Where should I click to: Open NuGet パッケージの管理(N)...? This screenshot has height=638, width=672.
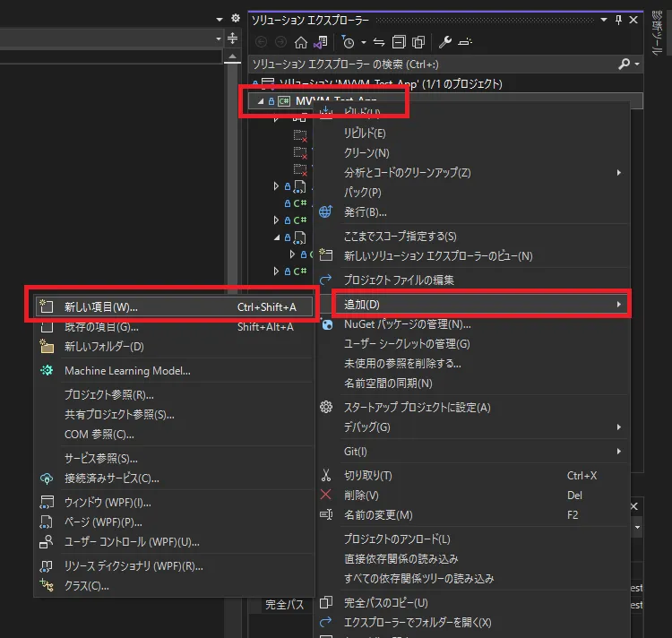pyautogui.click(x=473, y=324)
